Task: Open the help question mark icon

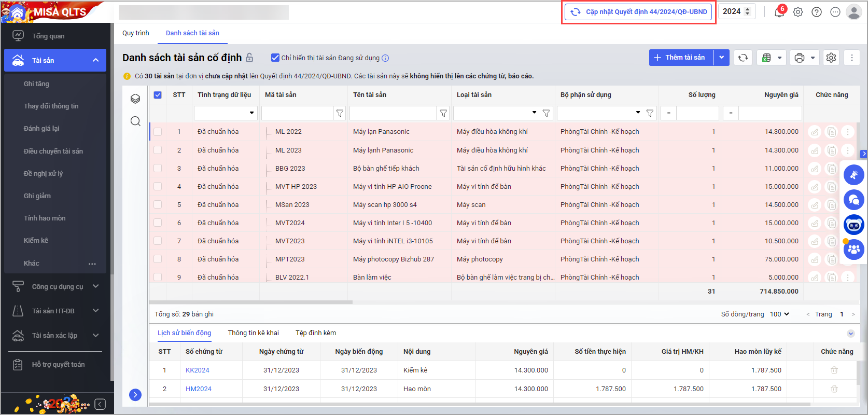Action: coord(817,12)
